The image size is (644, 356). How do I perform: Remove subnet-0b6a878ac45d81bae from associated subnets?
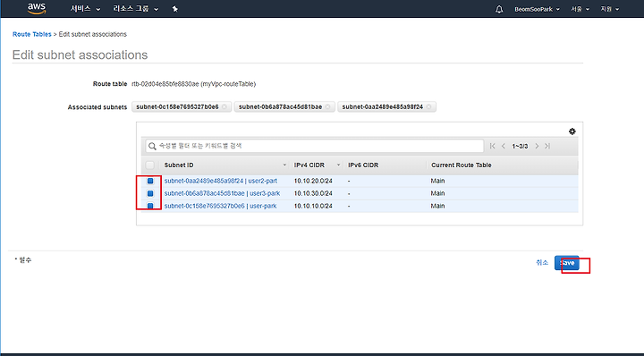pos(327,106)
